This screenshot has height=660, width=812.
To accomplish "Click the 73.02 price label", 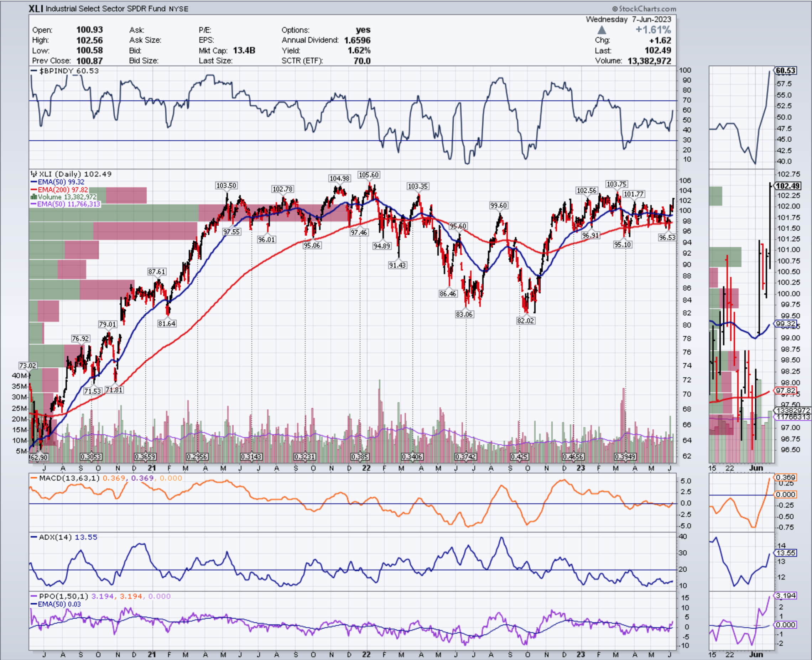I will [28, 365].
